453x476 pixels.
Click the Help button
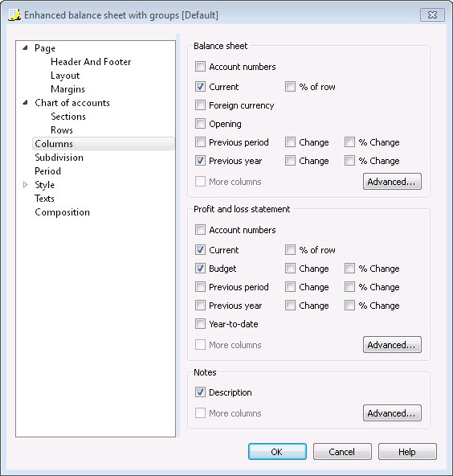407,452
